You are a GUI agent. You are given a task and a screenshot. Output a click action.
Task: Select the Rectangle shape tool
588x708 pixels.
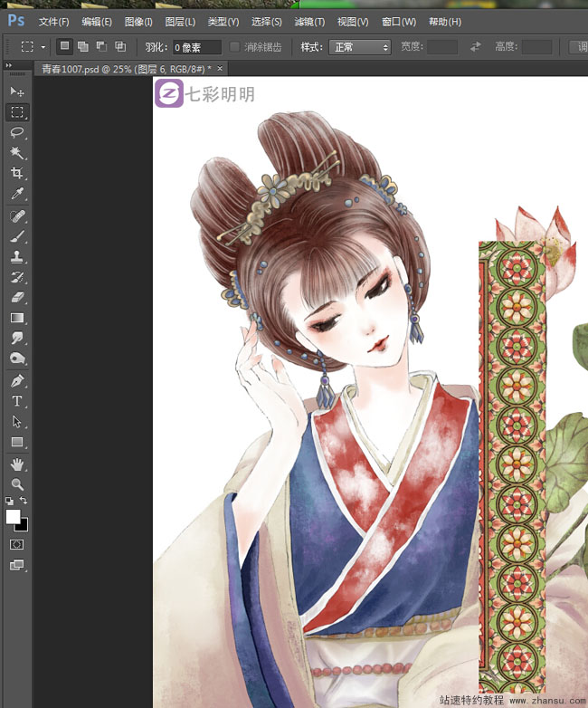pyautogui.click(x=17, y=442)
